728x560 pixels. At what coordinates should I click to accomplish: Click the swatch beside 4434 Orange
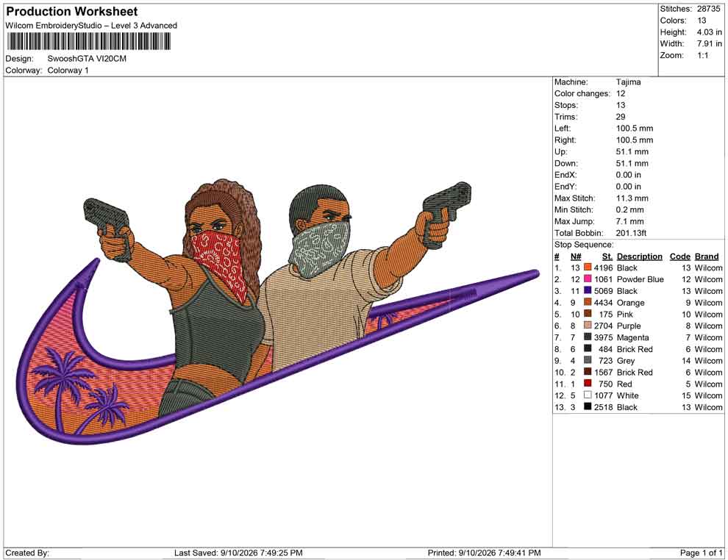588,303
